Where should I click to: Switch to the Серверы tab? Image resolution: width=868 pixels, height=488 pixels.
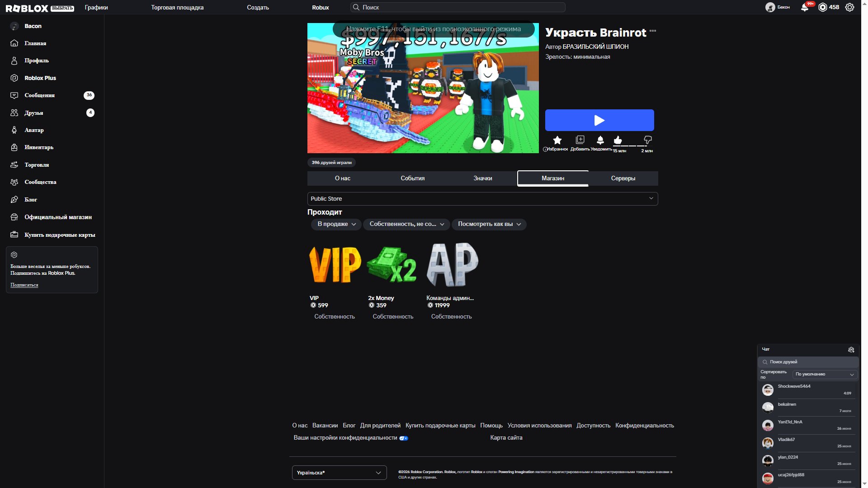coord(623,178)
